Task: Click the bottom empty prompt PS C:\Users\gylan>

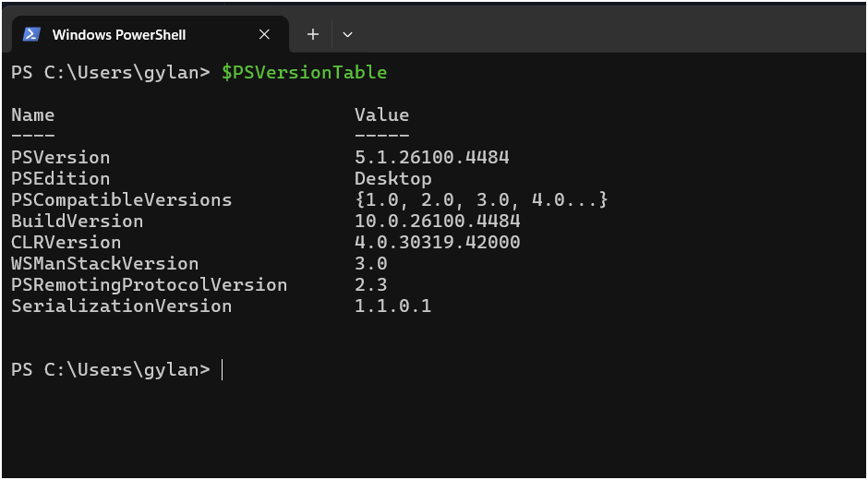Action: 111,369
